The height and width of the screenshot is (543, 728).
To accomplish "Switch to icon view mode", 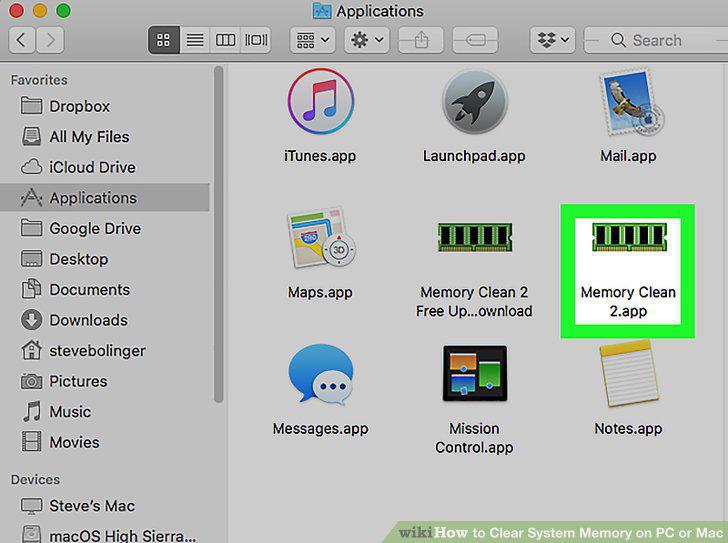I will 163,40.
